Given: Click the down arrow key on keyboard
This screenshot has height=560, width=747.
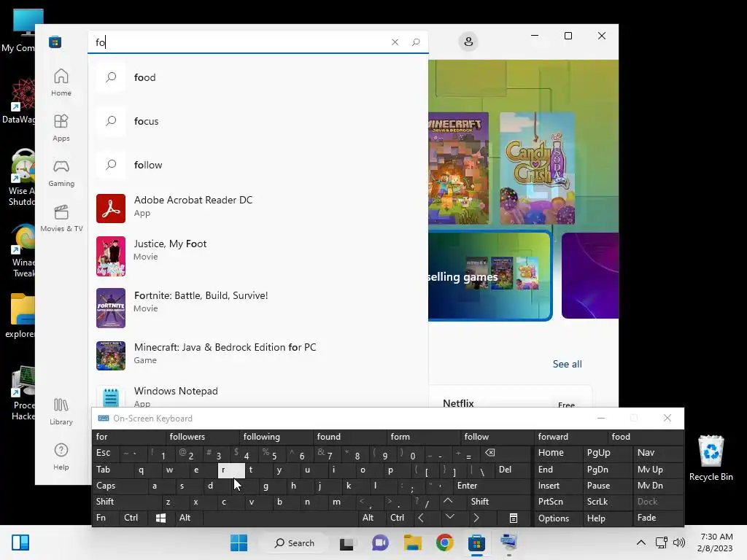Looking at the screenshot, I should click(x=449, y=518).
